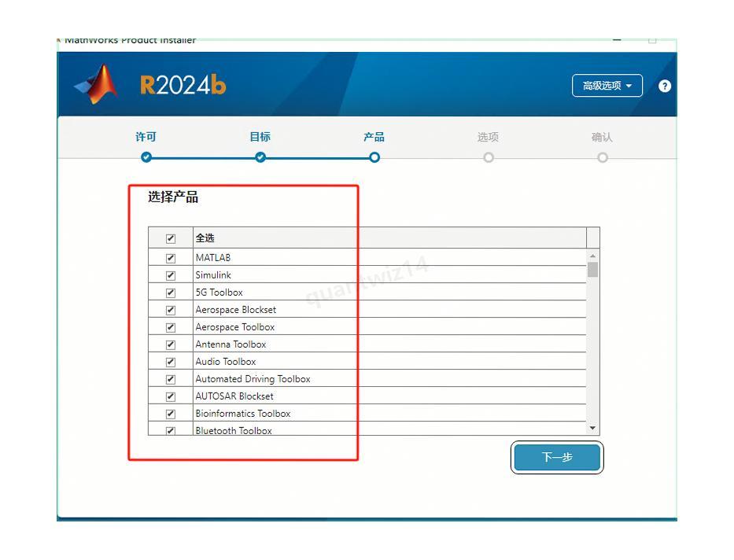Click the scrollbar down arrow of the product list
734x560 pixels.
(x=592, y=428)
